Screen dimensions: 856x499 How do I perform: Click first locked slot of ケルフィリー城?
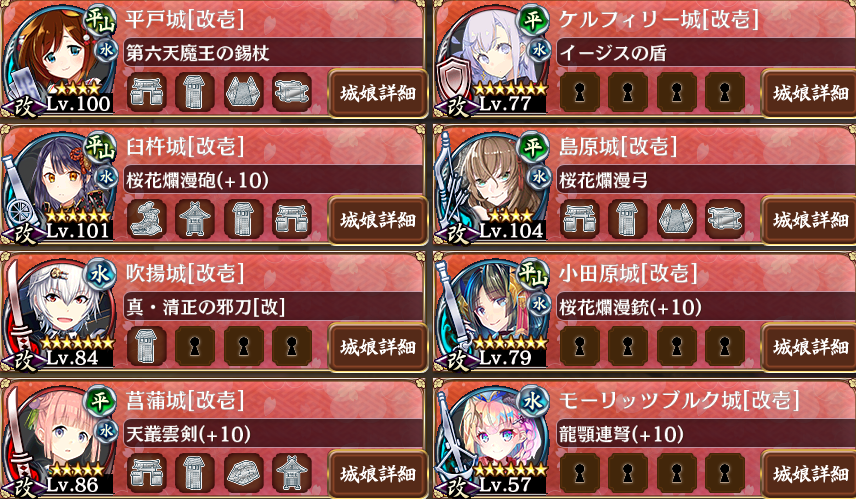pos(580,92)
